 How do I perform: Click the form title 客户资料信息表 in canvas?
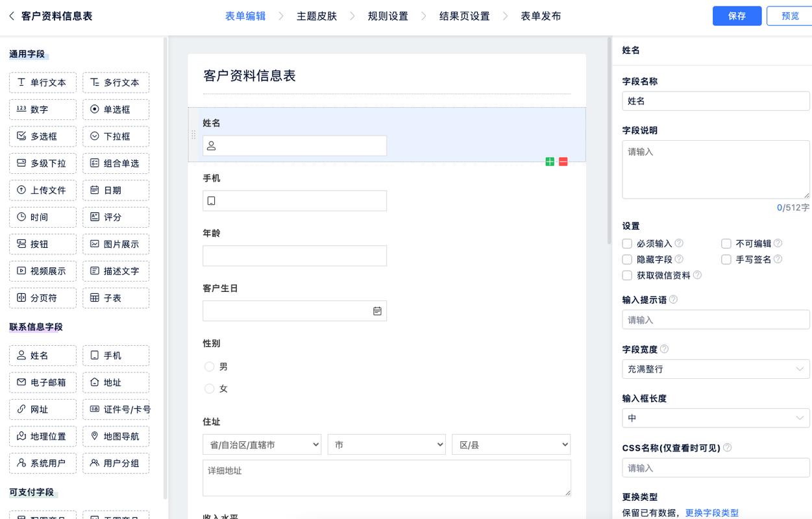tap(250, 76)
